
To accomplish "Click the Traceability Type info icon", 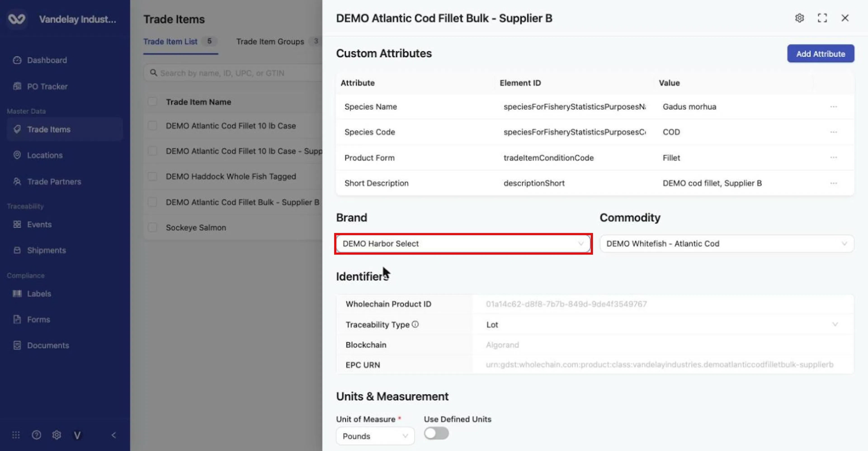I will (415, 324).
